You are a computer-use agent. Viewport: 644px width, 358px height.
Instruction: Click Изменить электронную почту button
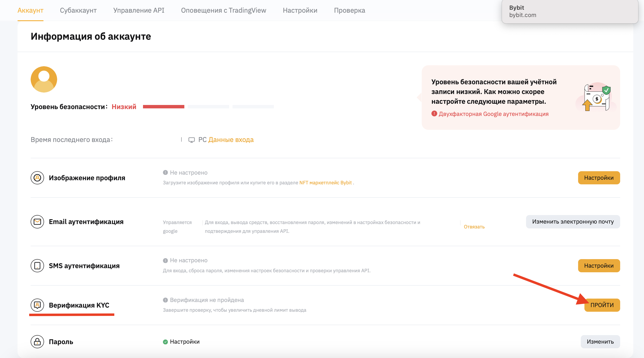573,222
